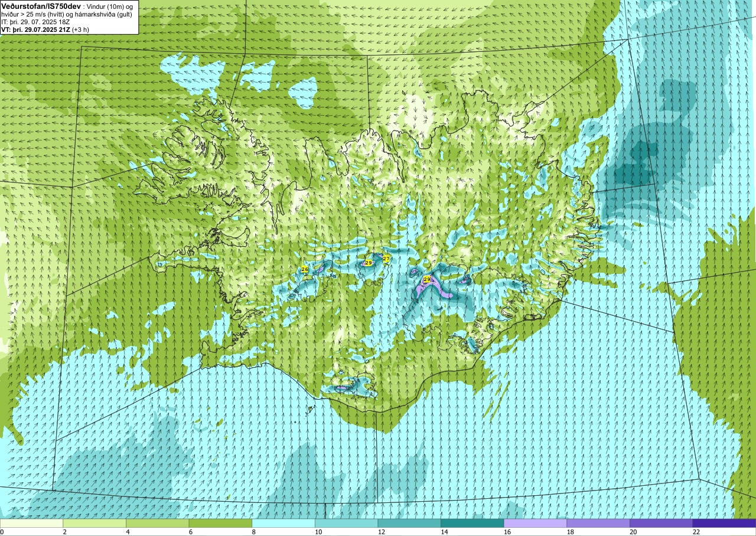Click the scale number 16
756x536 pixels.
tap(506, 532)
